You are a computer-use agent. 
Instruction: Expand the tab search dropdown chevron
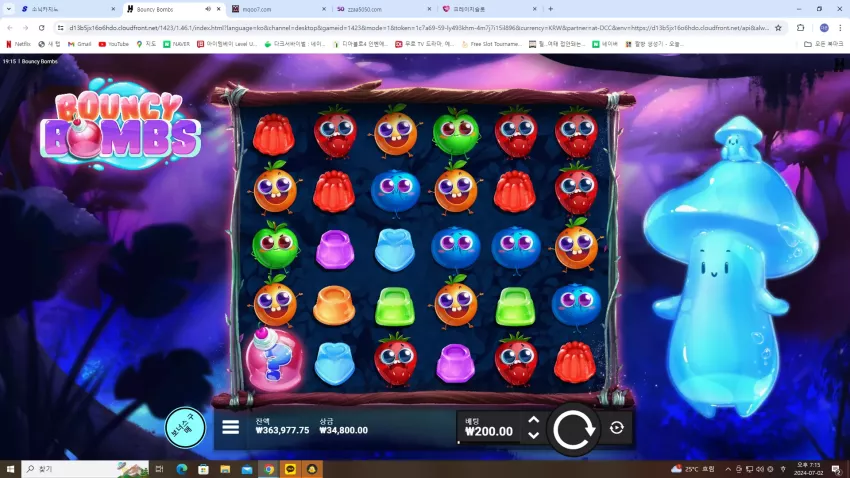pos(8,9)
